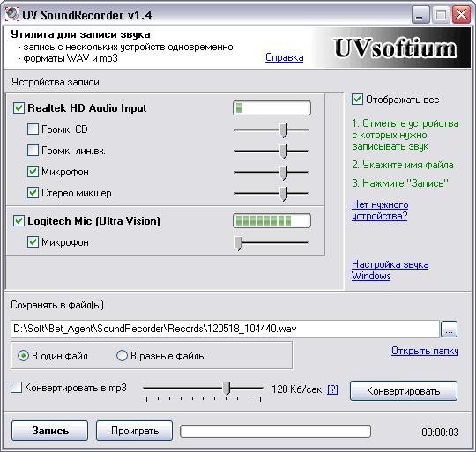Uncheck Микрофон under Realtek HD Audio Input

pos(33,172)
